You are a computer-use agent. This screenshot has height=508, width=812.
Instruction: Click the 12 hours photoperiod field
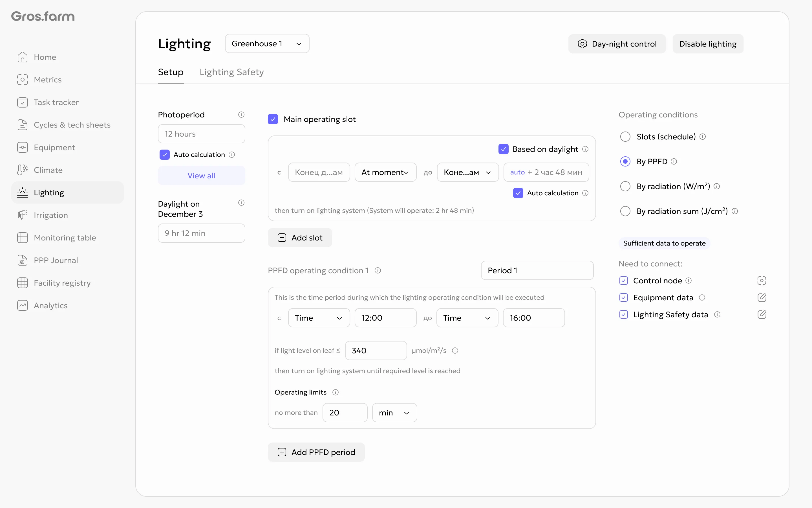[201, 134]
